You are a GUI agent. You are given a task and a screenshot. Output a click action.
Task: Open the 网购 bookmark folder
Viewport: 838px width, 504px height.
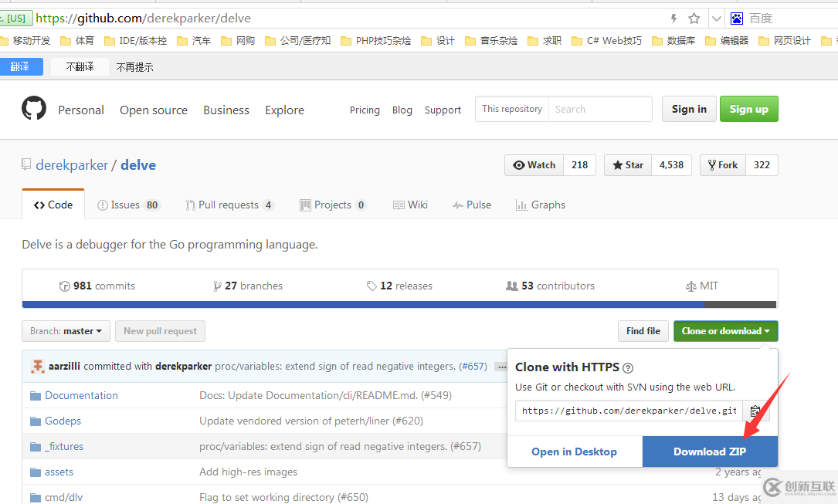point(238,41)
